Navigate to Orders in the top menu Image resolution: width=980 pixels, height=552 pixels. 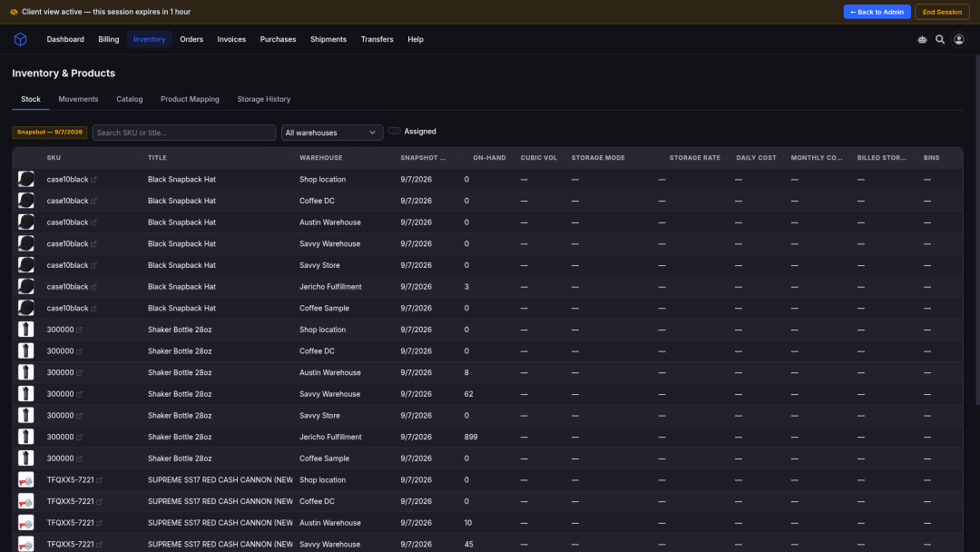point(191,39)
